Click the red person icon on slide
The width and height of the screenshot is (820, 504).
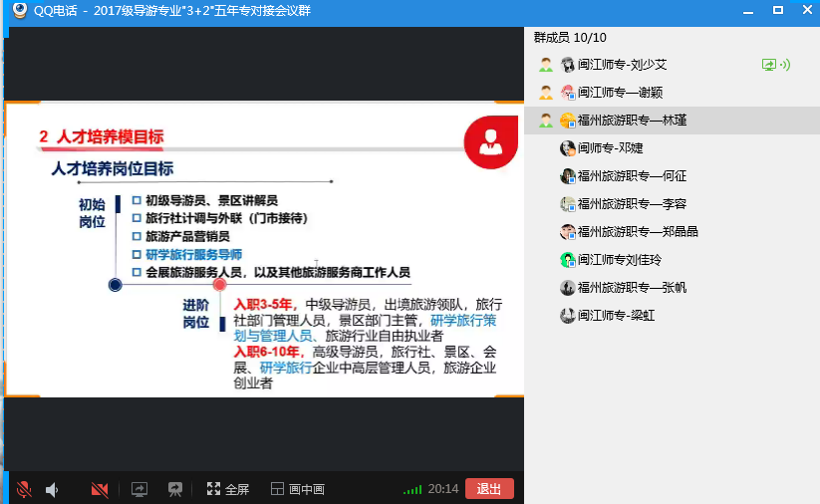[490, 142]
